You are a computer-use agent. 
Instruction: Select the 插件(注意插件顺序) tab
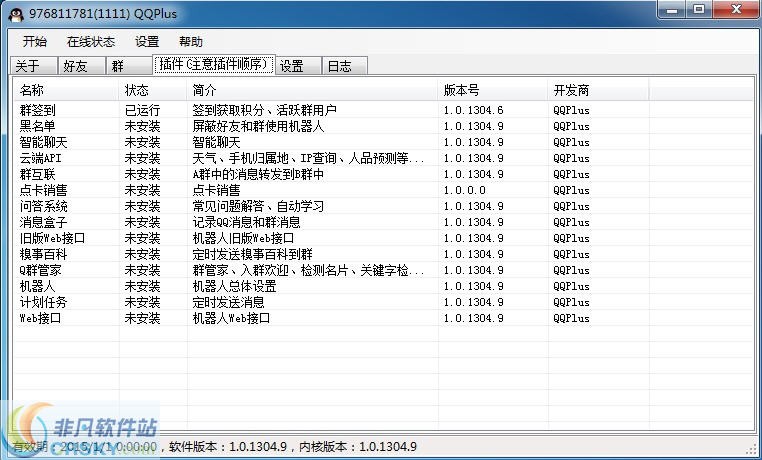pos(214,64)
